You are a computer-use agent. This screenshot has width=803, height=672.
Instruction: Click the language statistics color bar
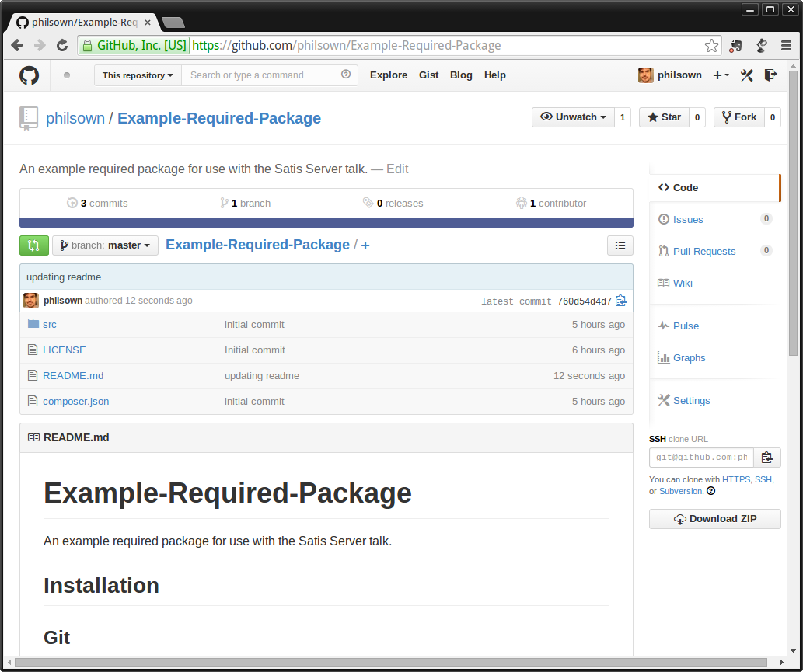326,223
